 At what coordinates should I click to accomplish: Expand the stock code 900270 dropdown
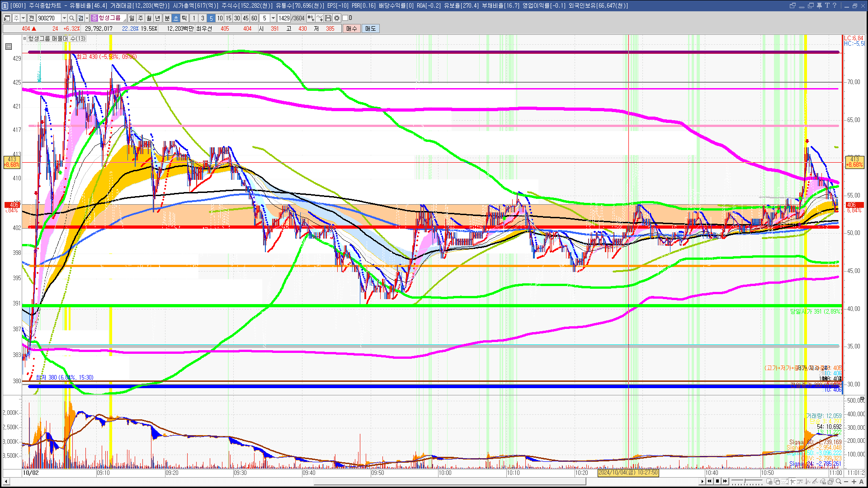(64, 18)
